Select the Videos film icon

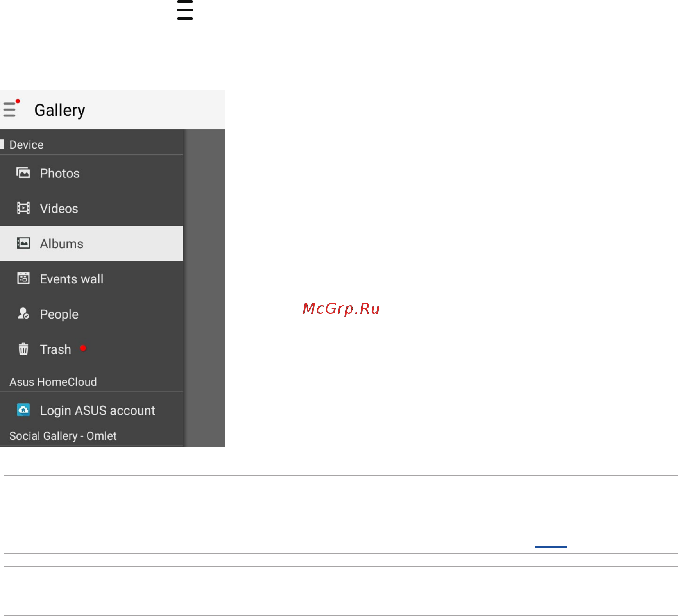coord(23,208)
